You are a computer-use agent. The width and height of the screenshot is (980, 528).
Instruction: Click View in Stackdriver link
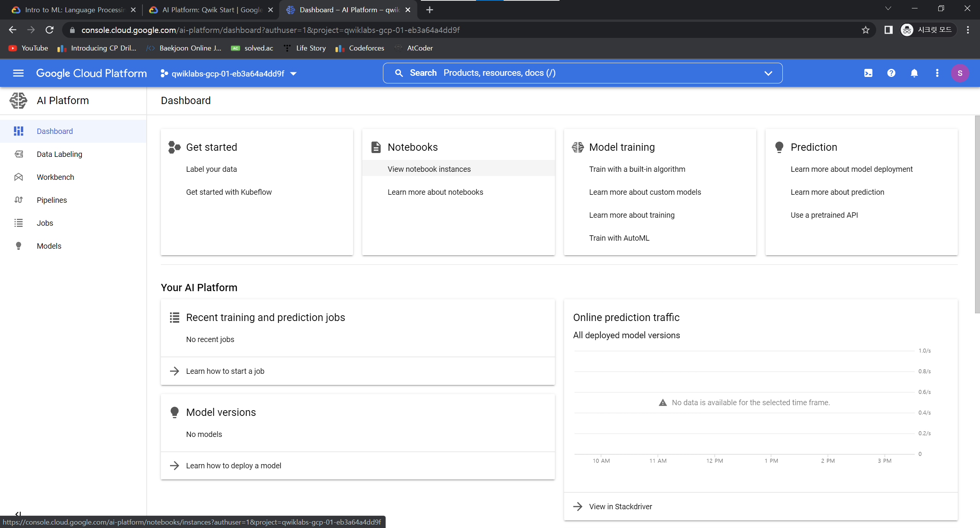620,507
